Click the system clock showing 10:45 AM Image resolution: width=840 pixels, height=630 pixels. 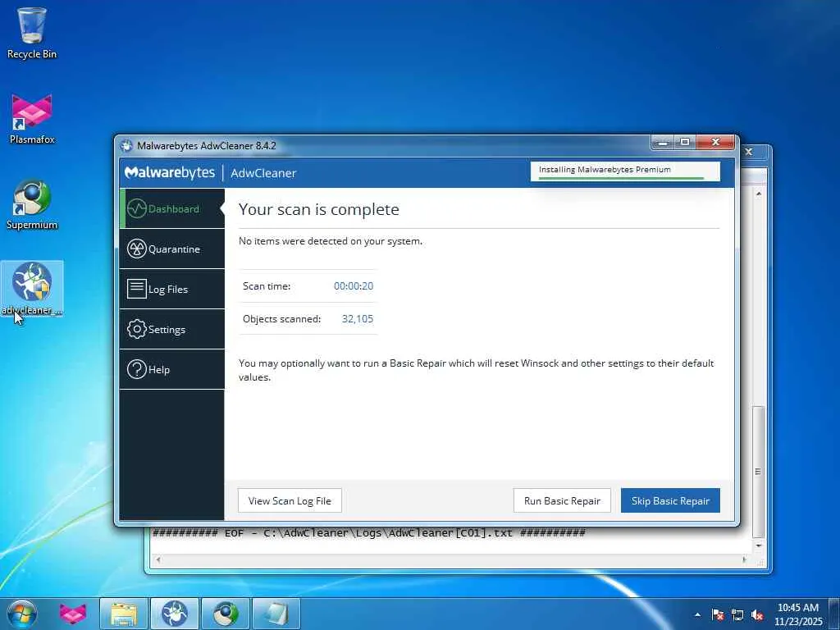798,614
